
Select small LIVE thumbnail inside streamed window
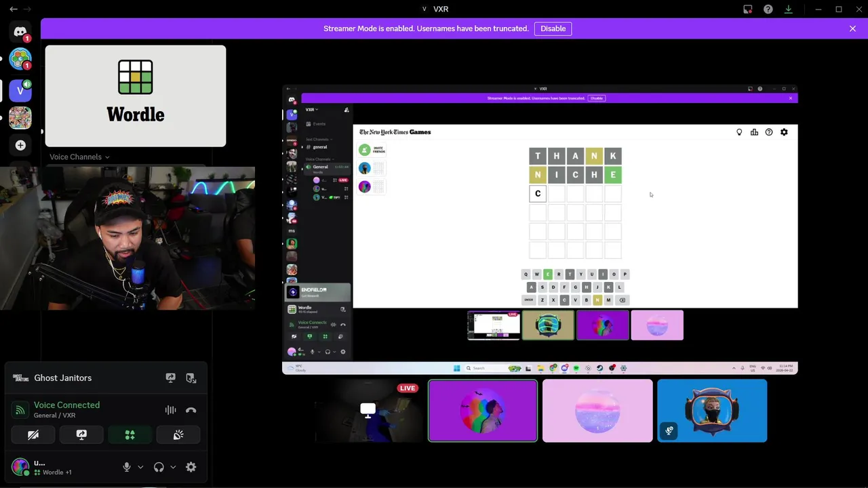(494, 325)
